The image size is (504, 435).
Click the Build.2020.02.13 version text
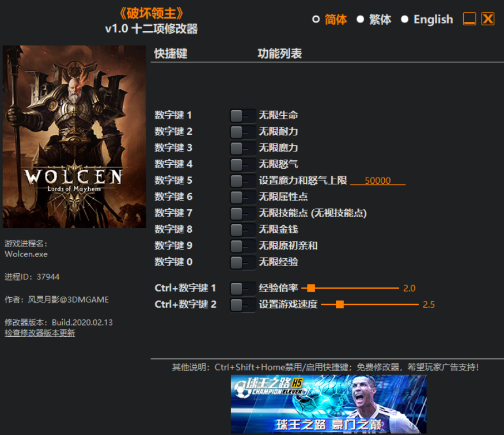(82, 323)
